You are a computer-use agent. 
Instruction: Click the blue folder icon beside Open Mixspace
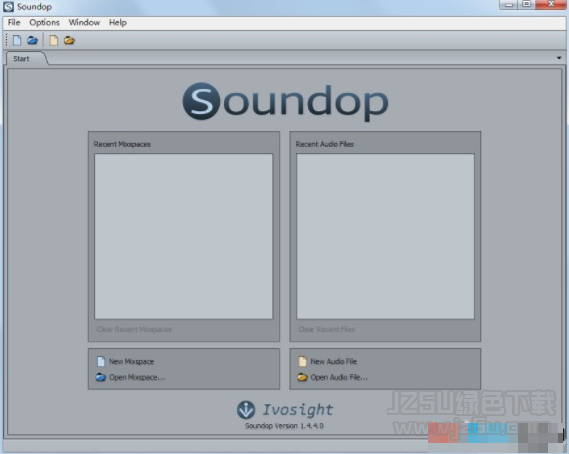(x=101, y=377)
